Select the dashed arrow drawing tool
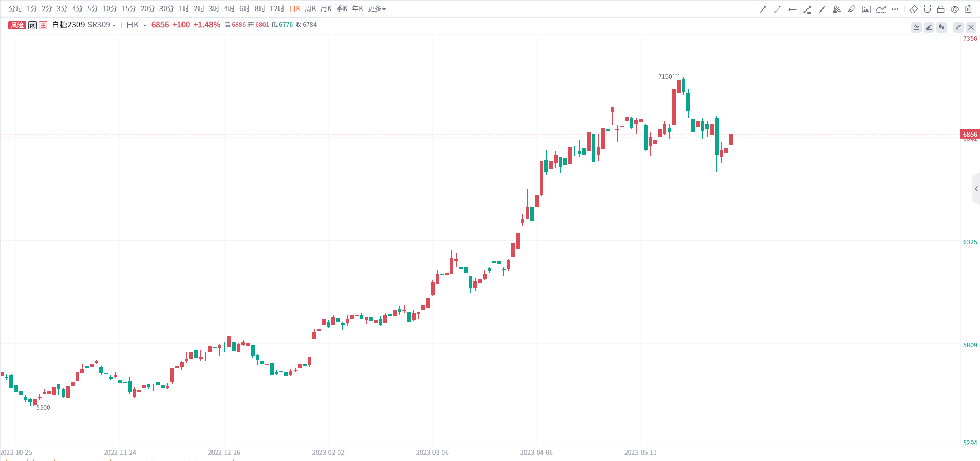 [778, 9]
